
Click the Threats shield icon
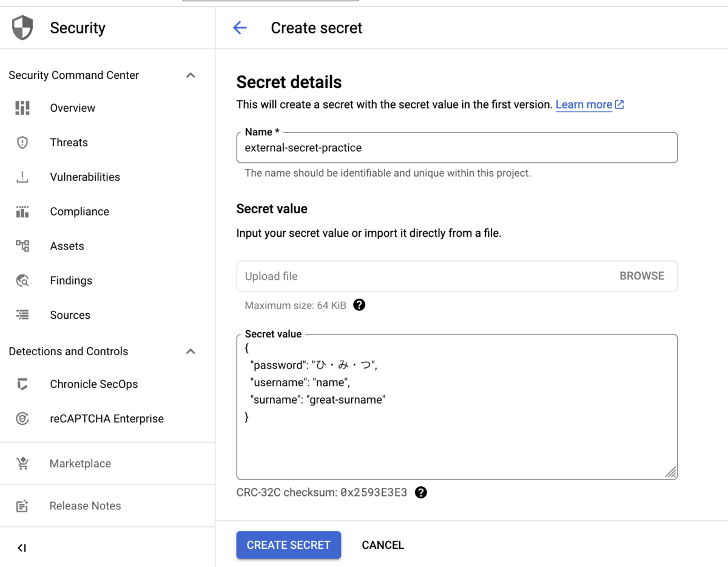click(22, 143)
